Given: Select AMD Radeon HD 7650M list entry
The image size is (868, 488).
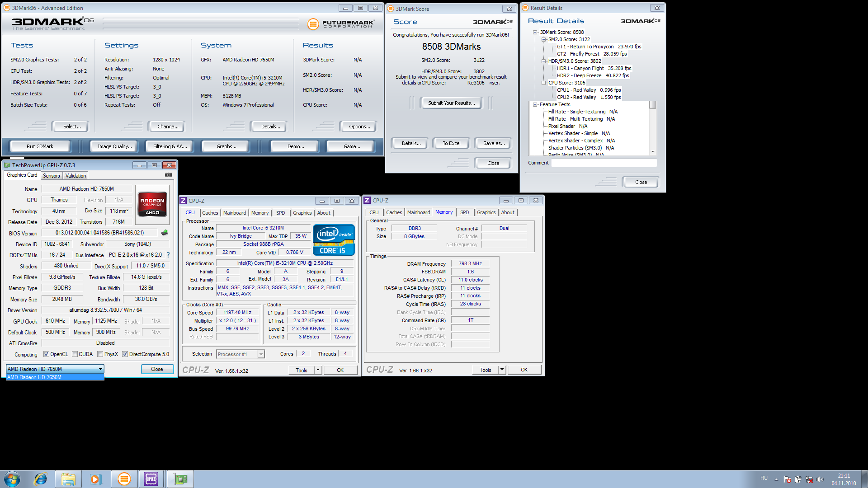Looking at the screenshot, I should tap(55, 377).
